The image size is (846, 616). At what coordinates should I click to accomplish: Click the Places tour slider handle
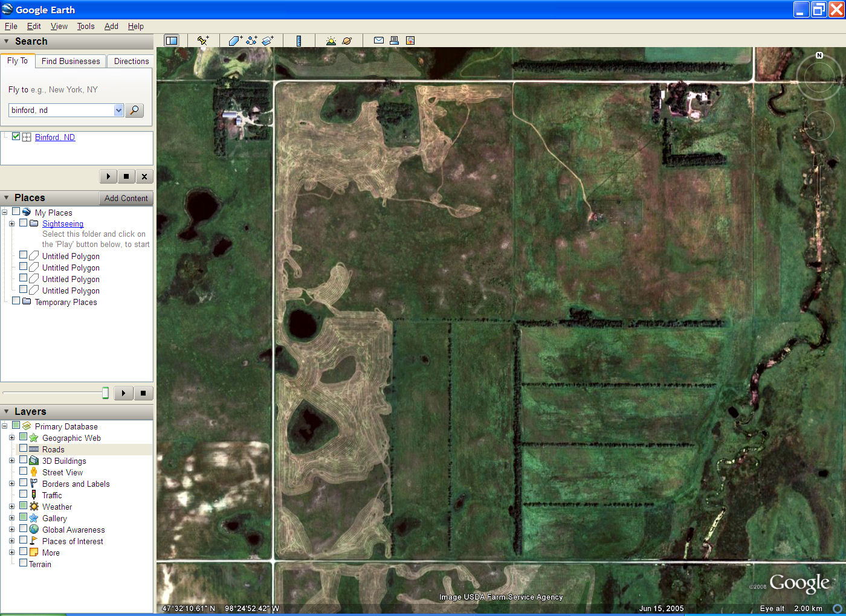point(105,393)
